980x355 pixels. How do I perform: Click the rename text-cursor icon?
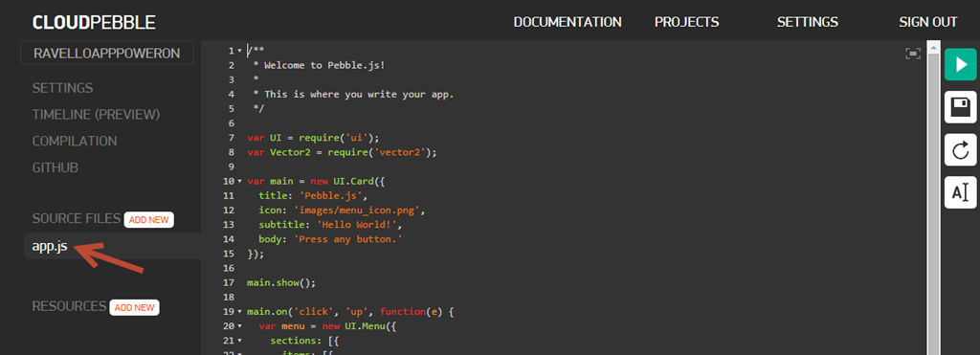point(961,192)
